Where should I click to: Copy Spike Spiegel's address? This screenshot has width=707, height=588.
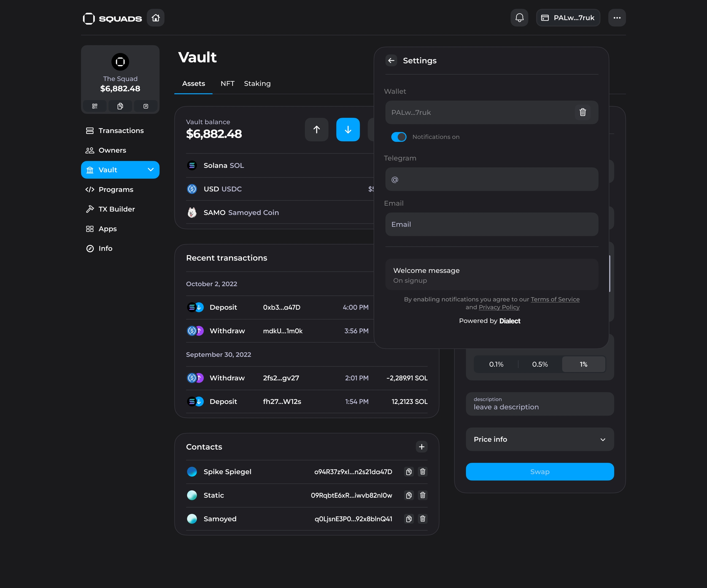408,472
